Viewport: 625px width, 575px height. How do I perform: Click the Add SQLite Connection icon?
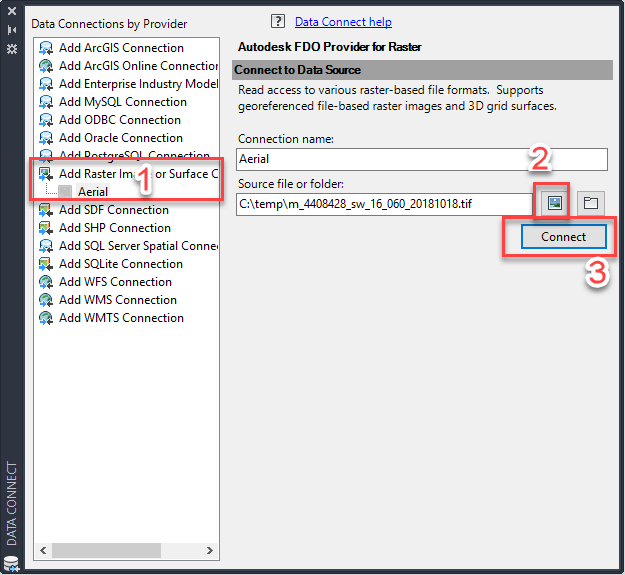(46, 263)
